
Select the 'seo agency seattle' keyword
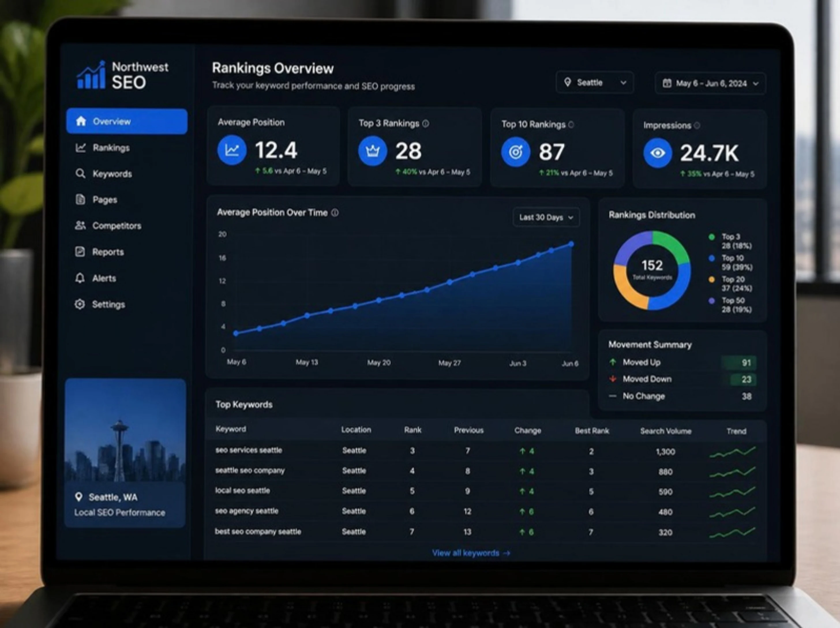coord(246,511)
